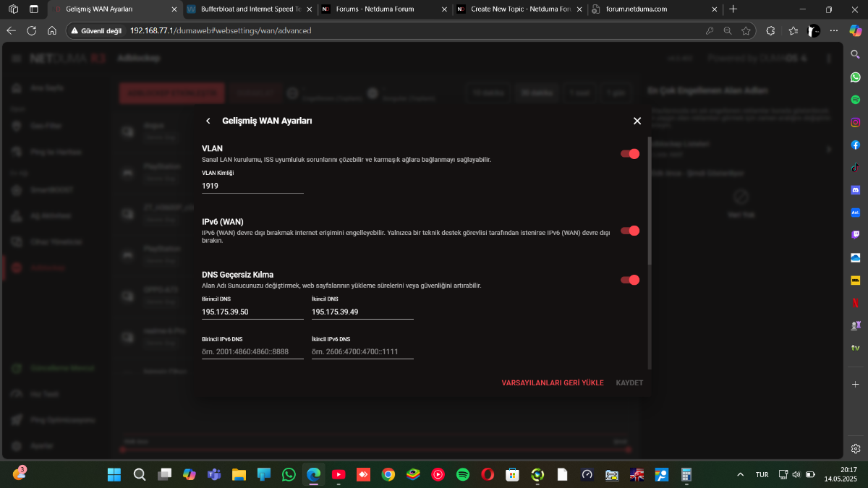Open Netflix from the Edge sidebar
This screenshot has height=488, width=868.
point(856,303)
